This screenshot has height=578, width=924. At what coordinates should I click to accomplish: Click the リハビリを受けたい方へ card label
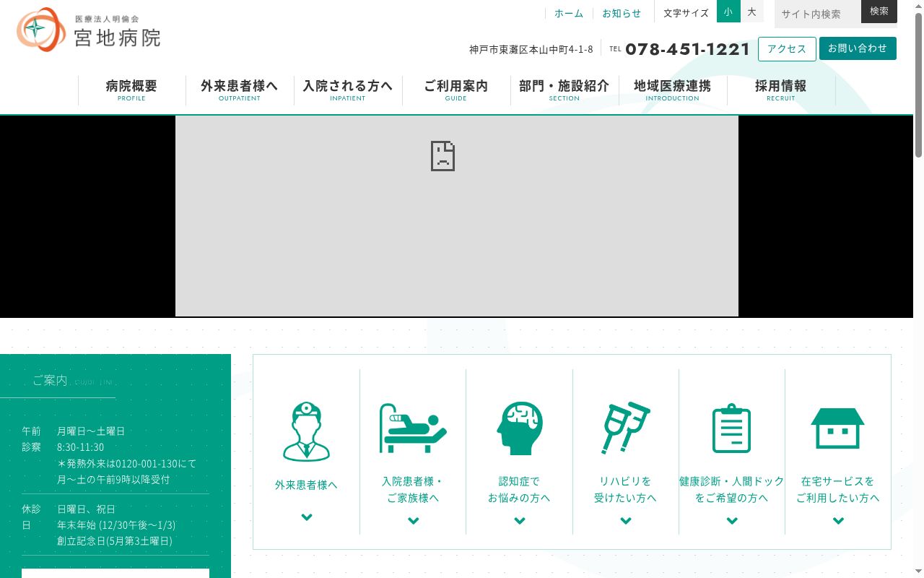pyautogui.click(x=626, y=489)
